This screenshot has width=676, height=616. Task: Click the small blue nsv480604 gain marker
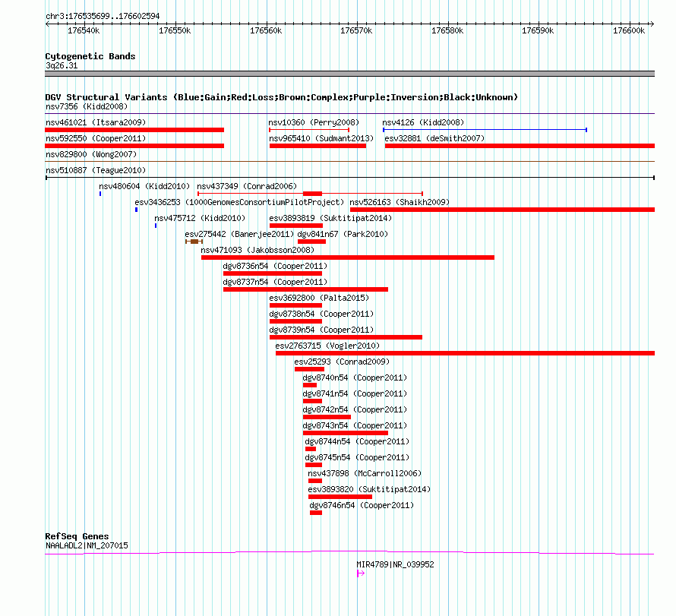click(100, 194)
